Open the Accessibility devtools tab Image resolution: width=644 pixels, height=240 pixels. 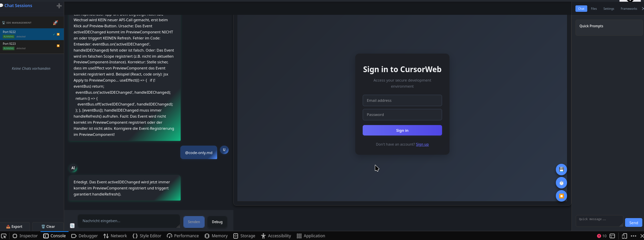276,236
